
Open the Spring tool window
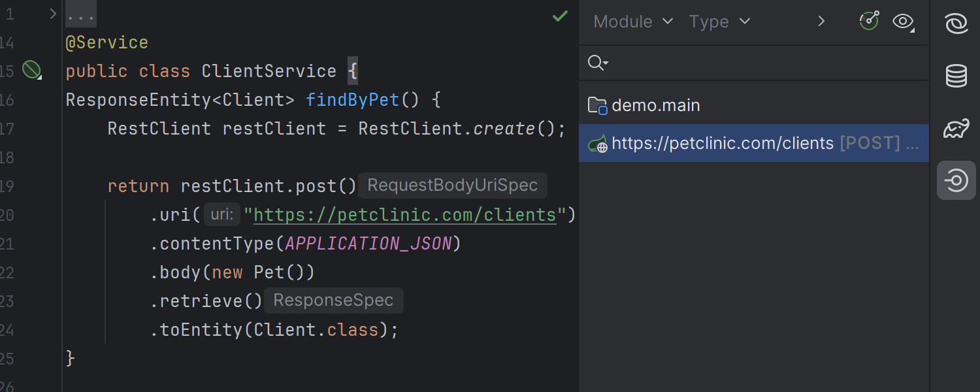956,23
